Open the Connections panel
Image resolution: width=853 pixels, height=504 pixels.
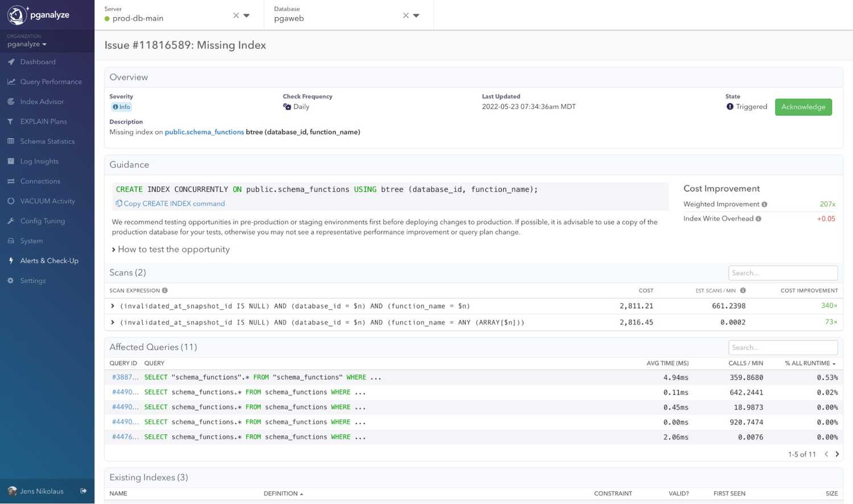(40, 181)
